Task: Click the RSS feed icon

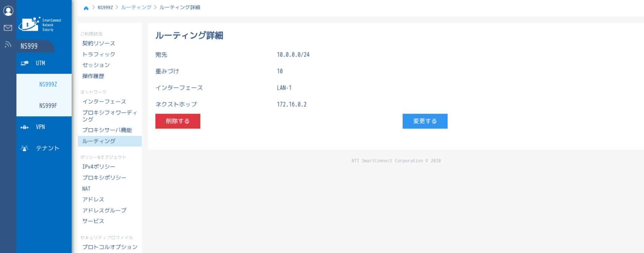Action: point(8,45)
